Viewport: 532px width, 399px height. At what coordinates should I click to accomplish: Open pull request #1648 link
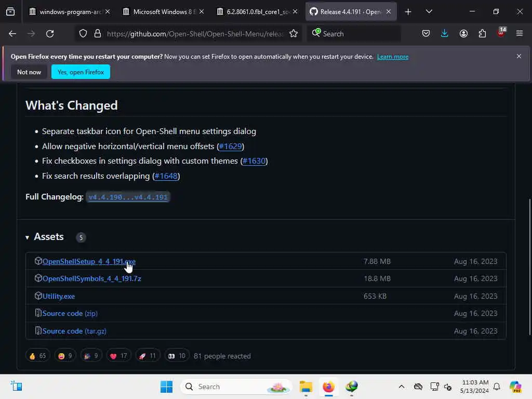(166, 176)
